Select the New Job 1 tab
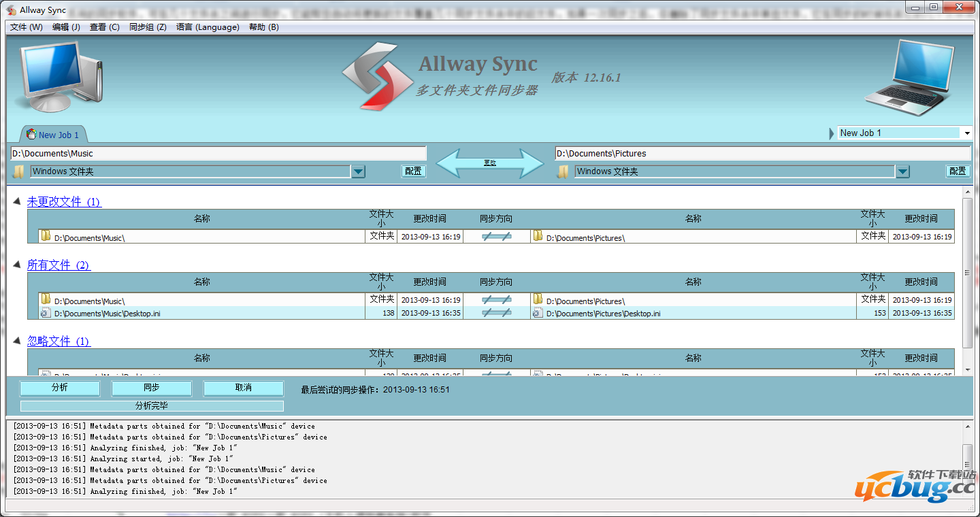The image size is (980, 517). tap(53, 134)
